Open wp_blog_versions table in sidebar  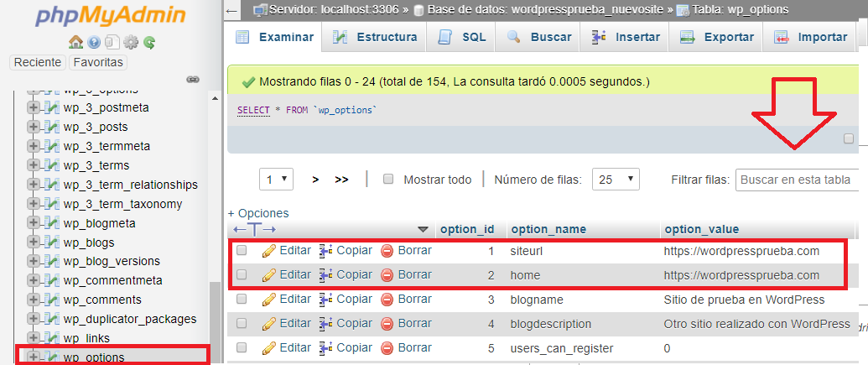click(x=112, y=262)
